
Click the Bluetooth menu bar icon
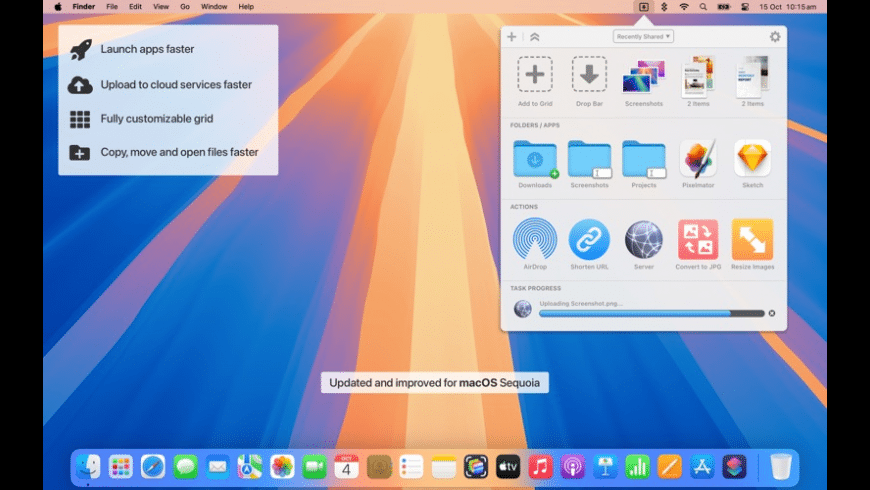[664, 7]
